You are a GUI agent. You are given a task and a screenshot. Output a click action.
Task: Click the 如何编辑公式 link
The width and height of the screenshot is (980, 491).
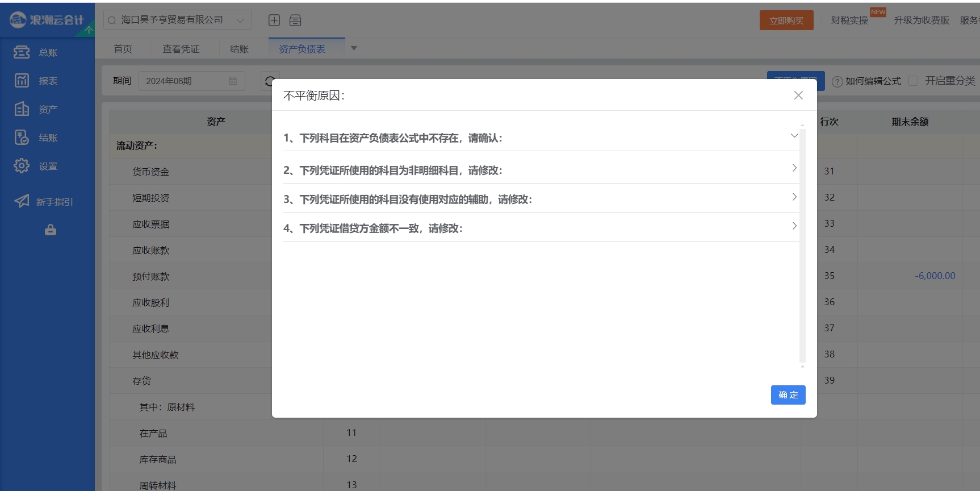[x=873, y=81]
